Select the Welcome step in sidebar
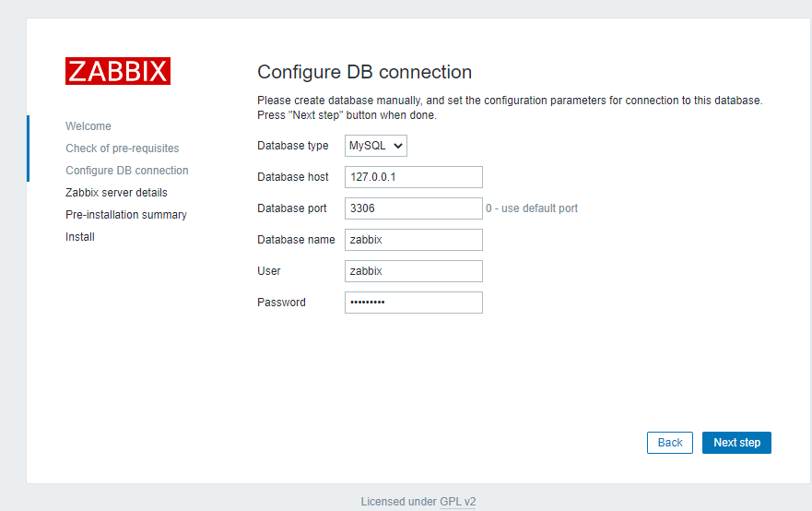812x511 pixels. pos(88,126)
